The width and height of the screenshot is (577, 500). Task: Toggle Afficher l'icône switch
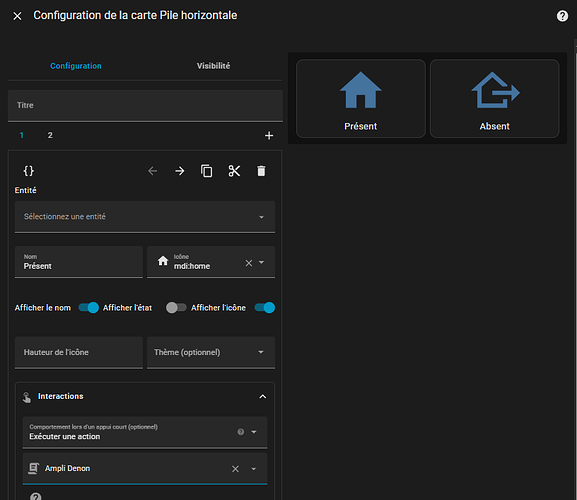click(265, 308)
